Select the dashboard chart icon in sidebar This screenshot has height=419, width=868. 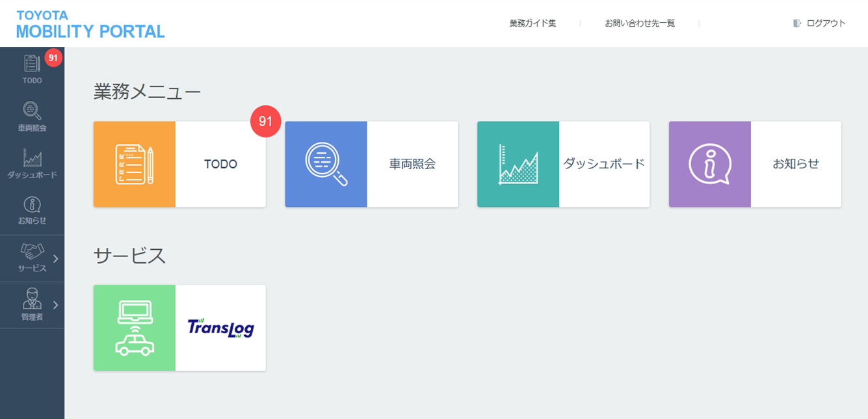click(32, 157)
